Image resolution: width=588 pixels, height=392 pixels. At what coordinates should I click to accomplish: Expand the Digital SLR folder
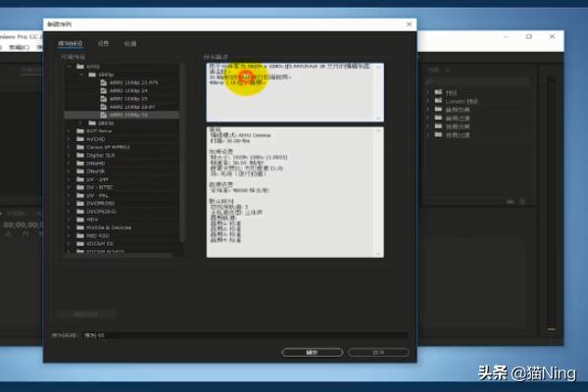(x=69, y=155)
